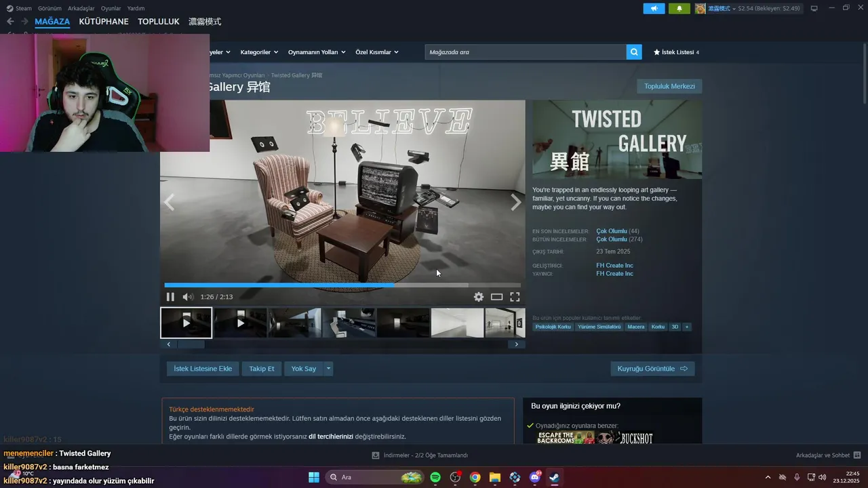Toggle theater mode on video player
Image resolution: width=868 pixels, height=488 pixels.
tap(496, 297)
